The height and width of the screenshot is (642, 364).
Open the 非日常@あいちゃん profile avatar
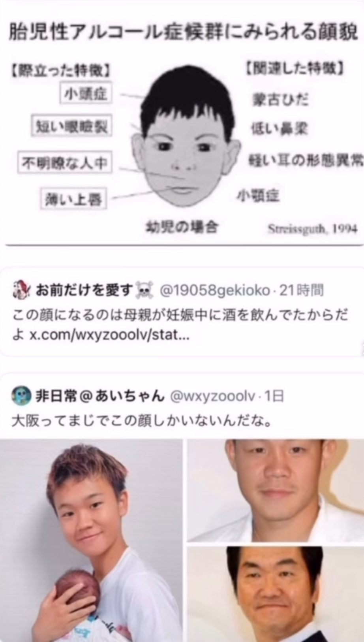21,395
